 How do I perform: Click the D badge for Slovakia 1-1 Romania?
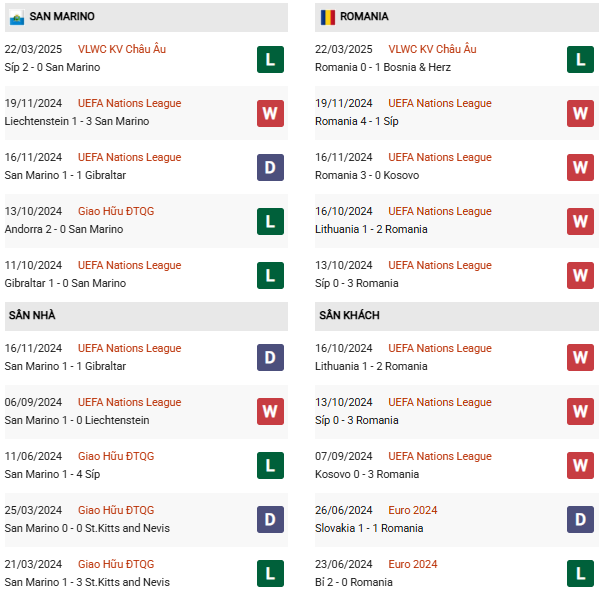580,519
